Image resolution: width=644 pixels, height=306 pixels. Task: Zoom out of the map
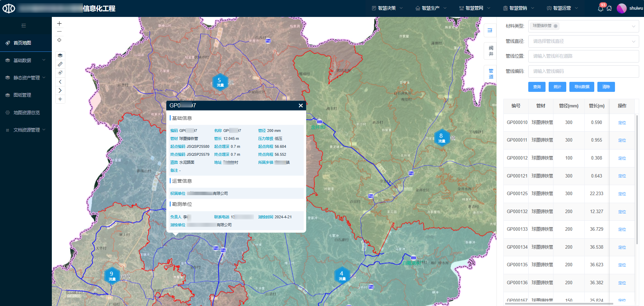point(59,31)
